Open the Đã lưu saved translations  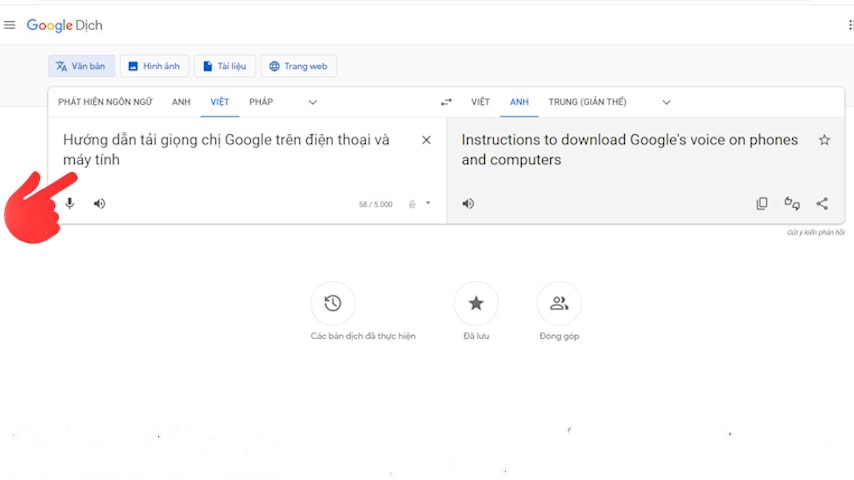pyautogui.click(x=476, y=303)
